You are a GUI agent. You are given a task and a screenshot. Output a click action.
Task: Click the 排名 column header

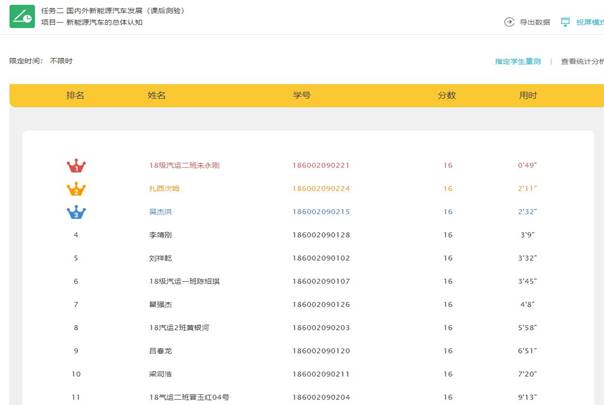click(x=75, y=96)
